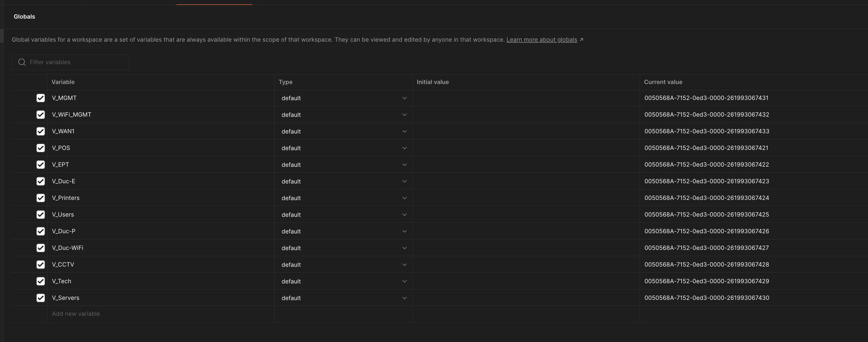Select current value of V_Printers
The width and height of the screenshot is (868, 342).
click(707, 198)
